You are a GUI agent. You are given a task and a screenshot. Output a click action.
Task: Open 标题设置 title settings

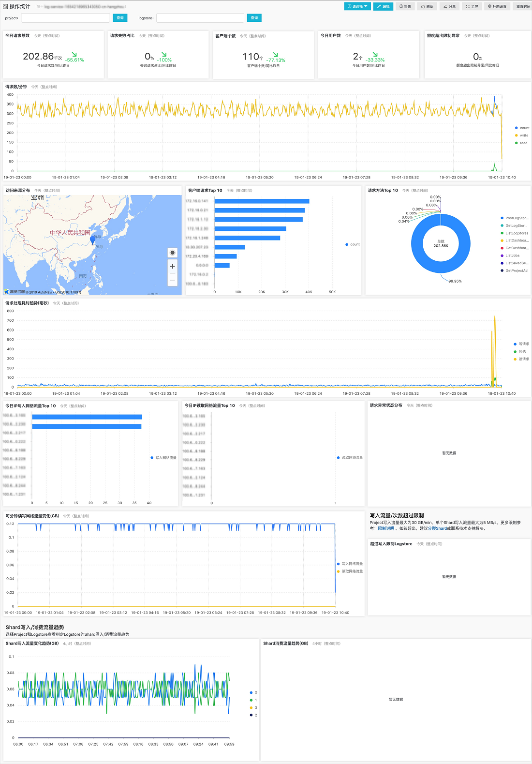pos(497,6)
